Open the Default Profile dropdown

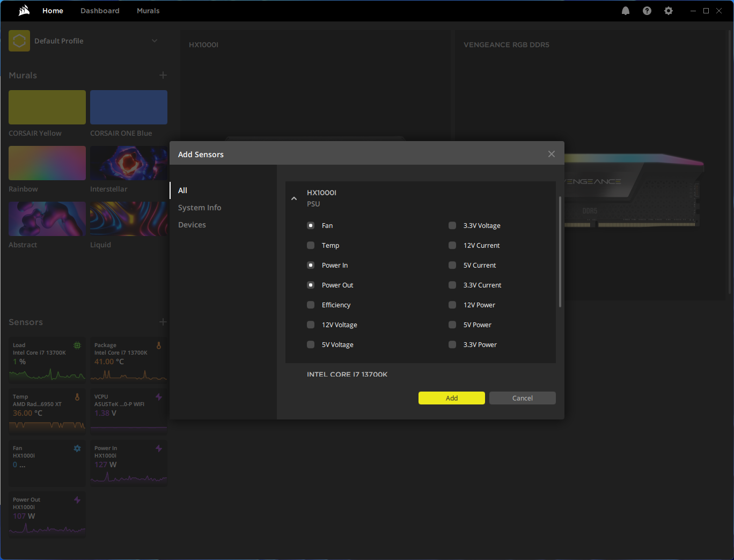pyautogui.click(x=155, y=41)
